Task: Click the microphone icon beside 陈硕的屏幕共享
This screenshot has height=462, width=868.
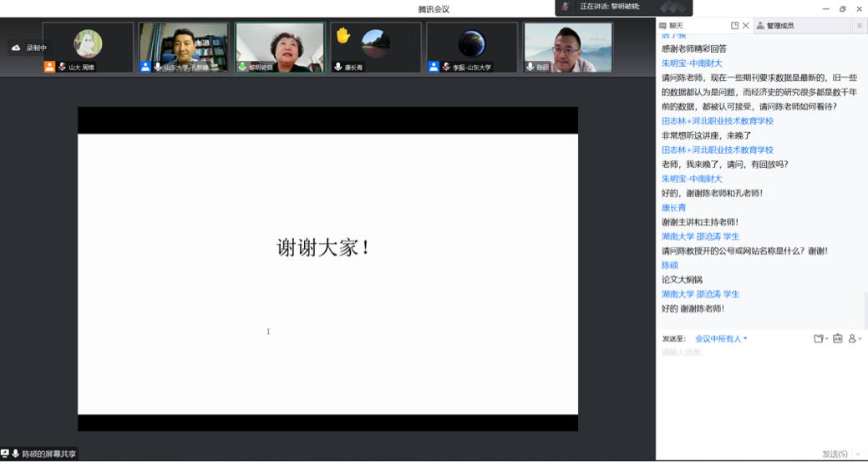Action: (x=15, y=454)
